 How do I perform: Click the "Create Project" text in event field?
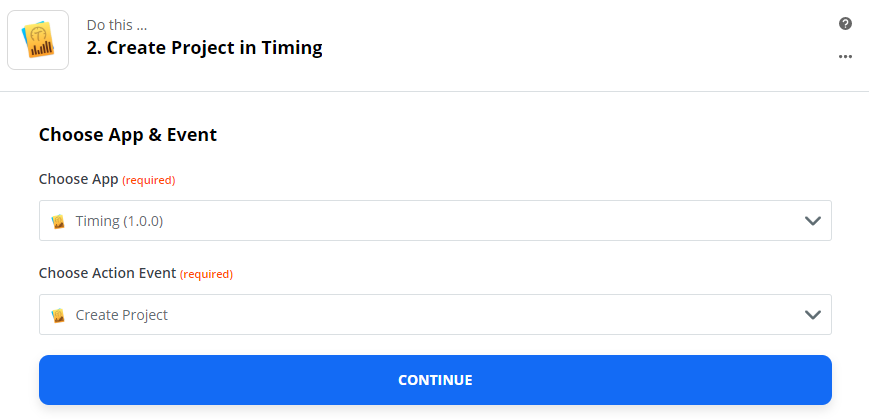point(121,315)
